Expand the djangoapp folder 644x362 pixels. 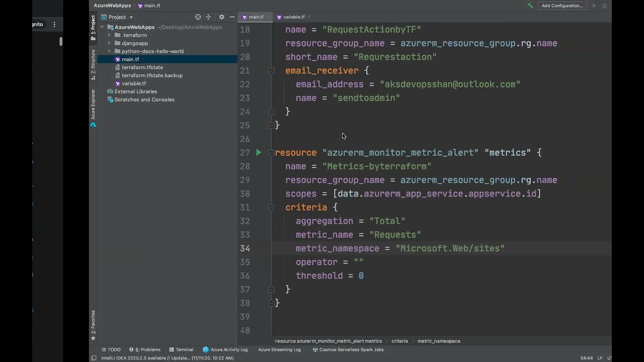(109, 43)
